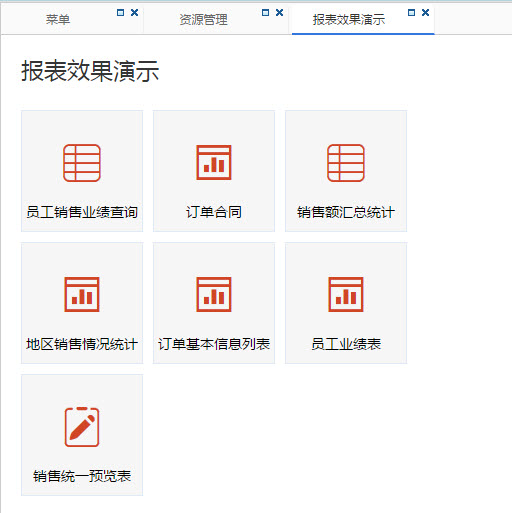Close the 菜单 tab
The height and width of the screenshot is (513, 512).
pos(134,13)
